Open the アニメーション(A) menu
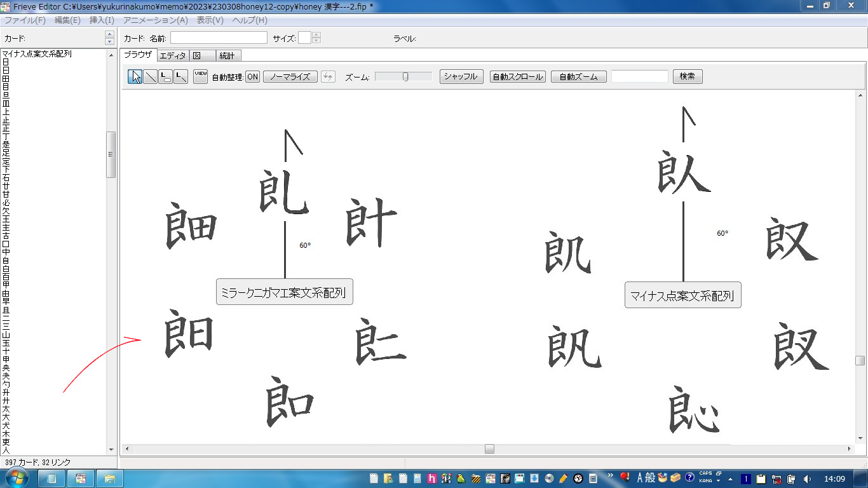Viewport: 868px width, 488px height. 156,20
